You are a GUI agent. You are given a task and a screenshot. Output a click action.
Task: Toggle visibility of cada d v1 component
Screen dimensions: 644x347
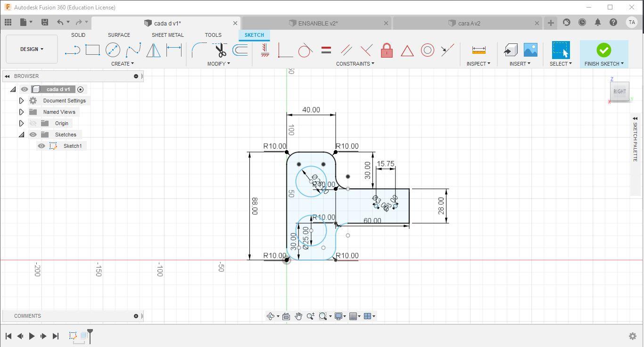pyautogui.click(x=25, y=89)
